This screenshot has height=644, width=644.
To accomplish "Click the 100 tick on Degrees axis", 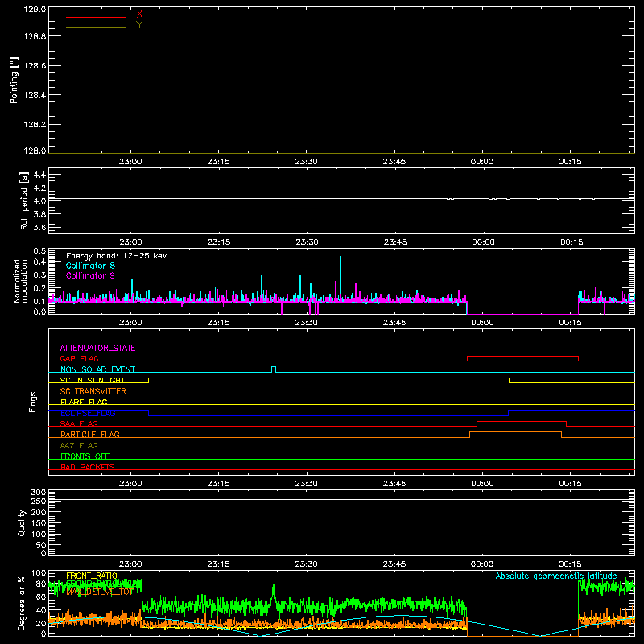I will click(39, 573).
